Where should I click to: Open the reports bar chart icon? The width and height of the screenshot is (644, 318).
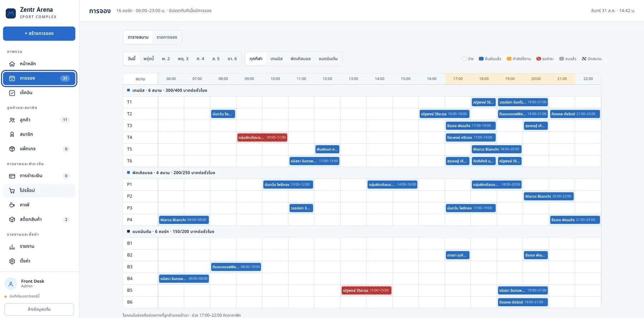coord(12,246)
